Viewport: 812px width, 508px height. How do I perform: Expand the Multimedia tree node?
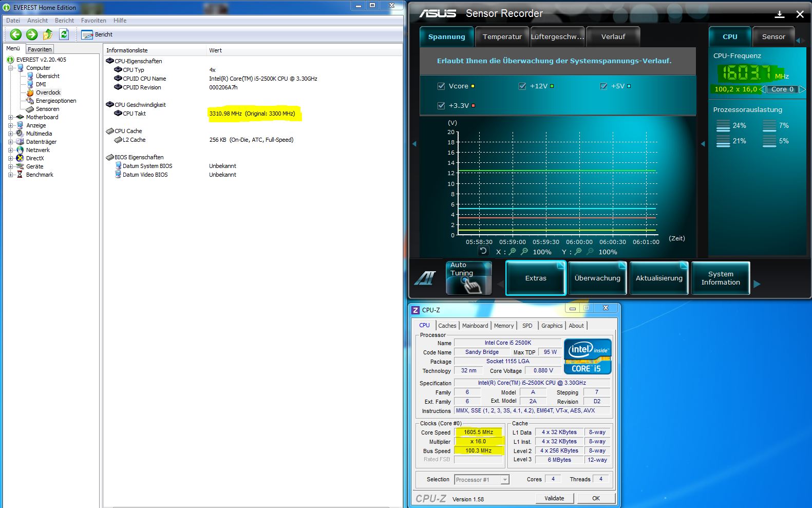click(x=11, y=134)
